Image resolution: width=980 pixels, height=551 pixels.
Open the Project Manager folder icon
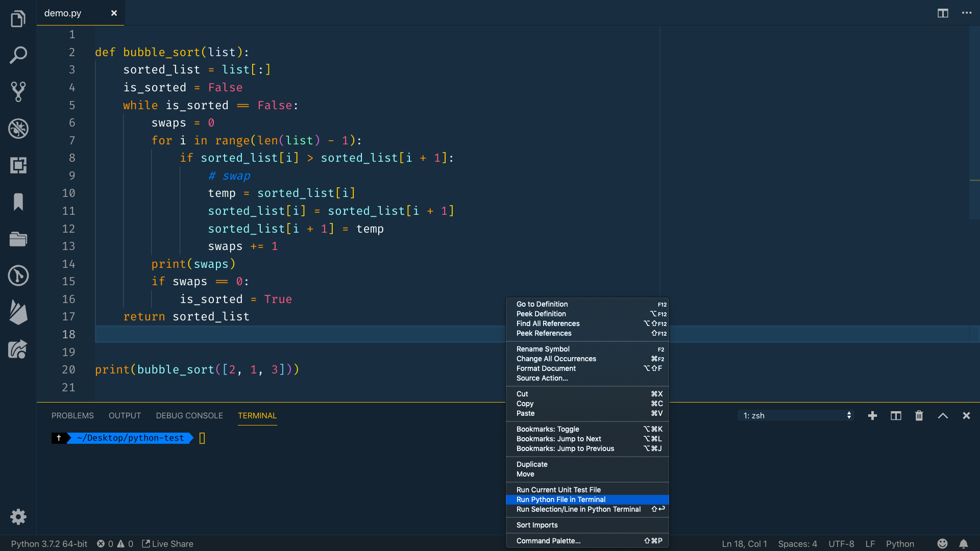click(x=18, y=239)
